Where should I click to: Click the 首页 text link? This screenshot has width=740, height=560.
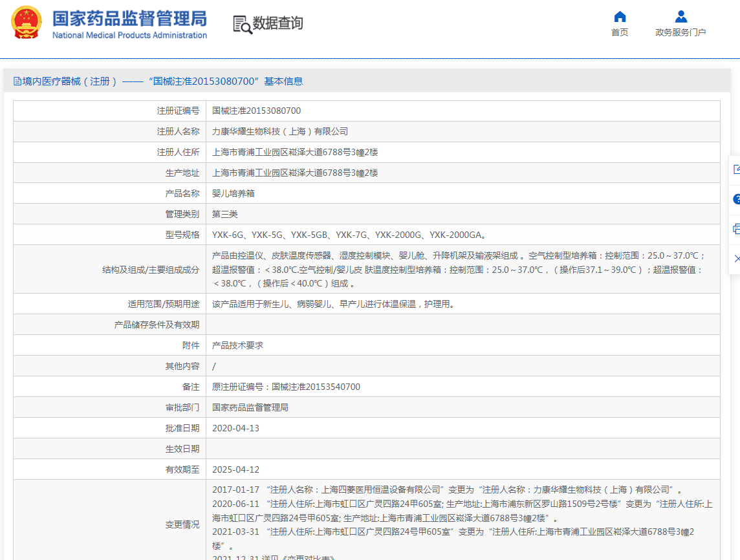tap(620, 32)
